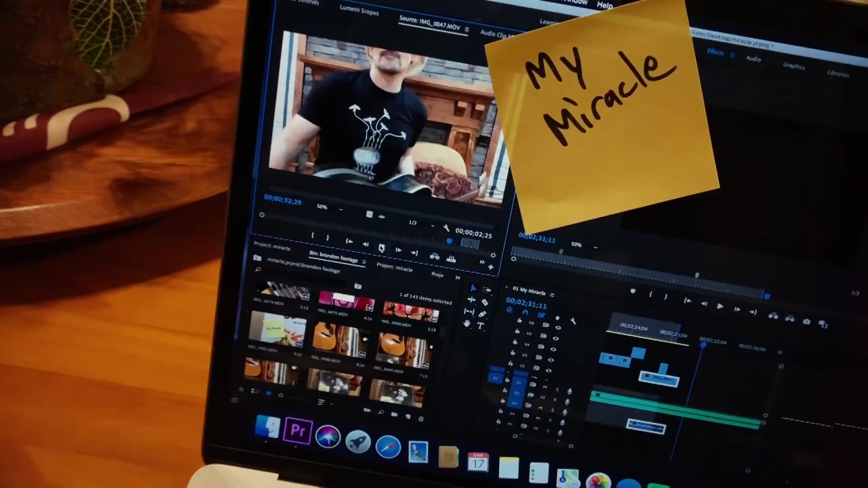Screen dimensions: 868x488
Task: Mark In in Source monitor
Action: click(312, 236)
